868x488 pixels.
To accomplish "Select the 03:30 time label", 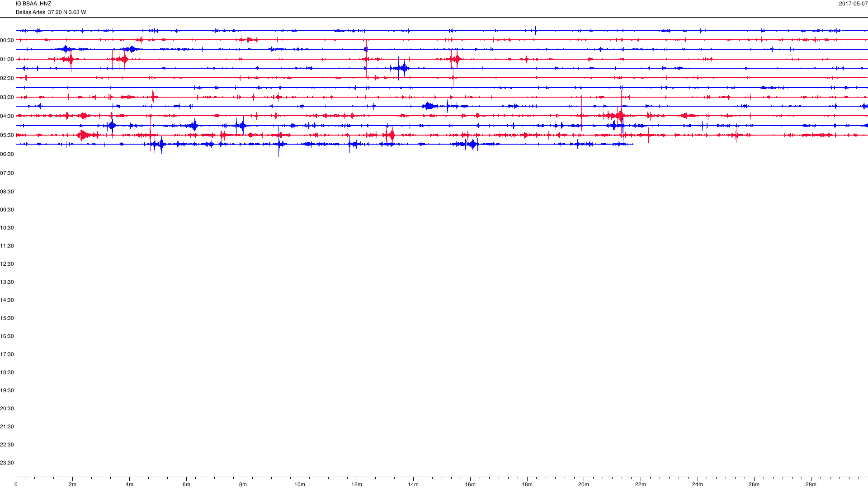I will [7, 97].
